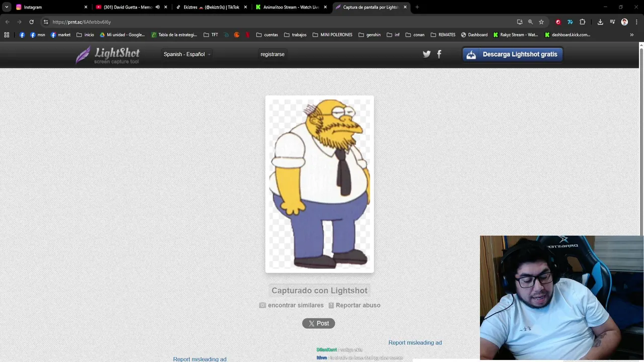Open the Lightshot Twitter icon
Screen dimensions: 644x362
click(427, 54)
